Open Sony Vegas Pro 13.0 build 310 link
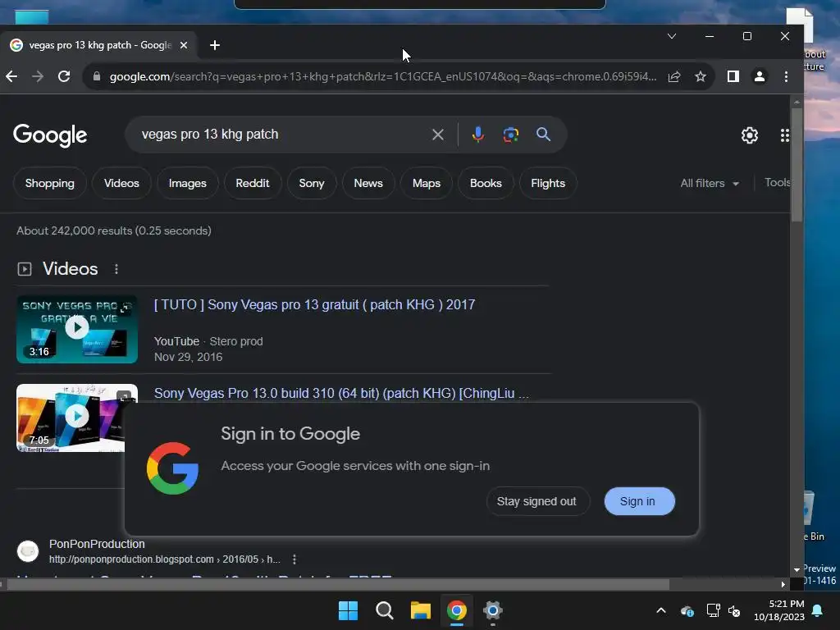 pos(341,393)
